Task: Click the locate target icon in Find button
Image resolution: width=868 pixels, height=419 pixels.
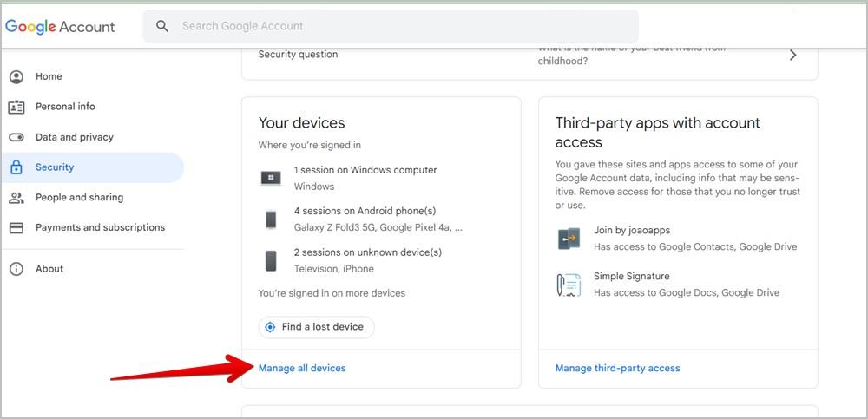Action: click(x=270, y=327)
